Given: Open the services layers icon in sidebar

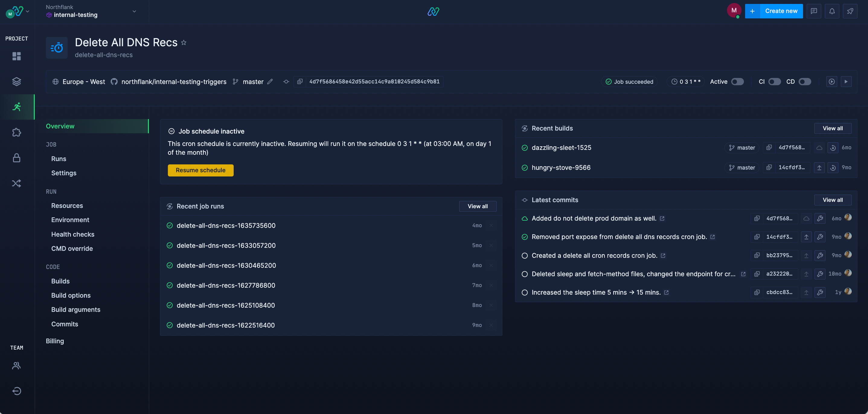Looking at the screenshot, I should [17, 81].
